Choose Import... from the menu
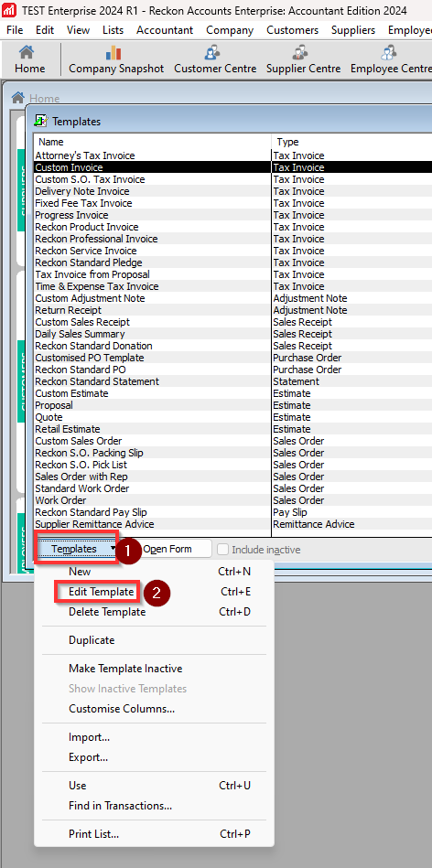This screenshot has width=432, height=868. [x=154, y=737]
